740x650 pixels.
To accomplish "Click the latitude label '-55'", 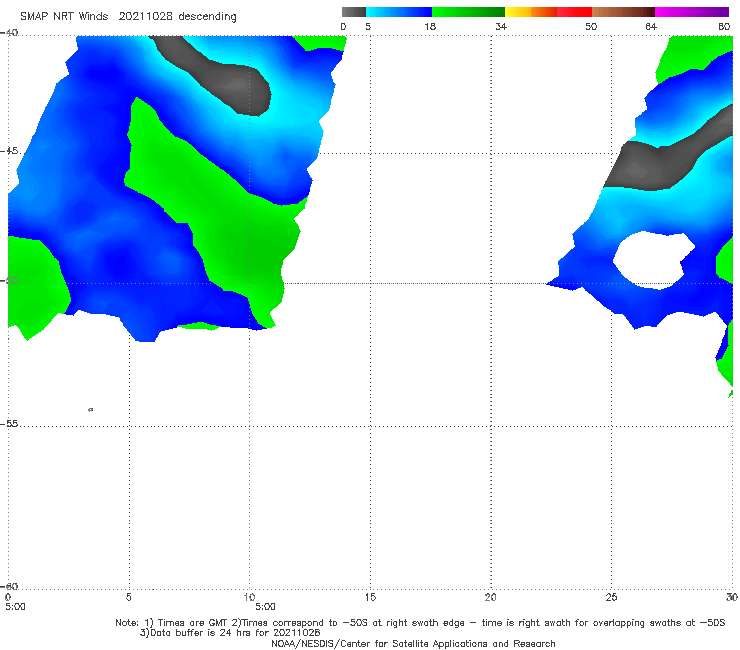I will pyautogui.click(x=9, y=424).
